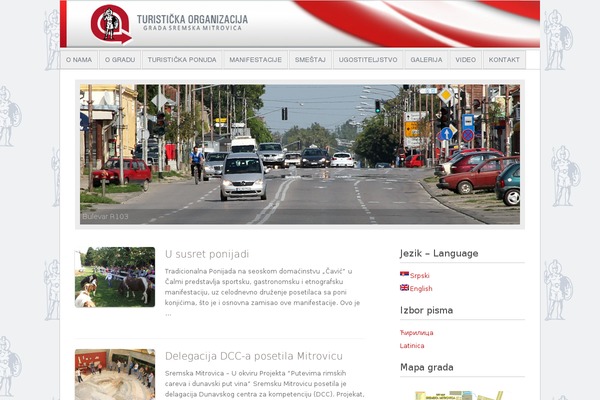
Task: Select UGOSTITELJSTVO in the navigation bar
Action: [x=368, y=60]
